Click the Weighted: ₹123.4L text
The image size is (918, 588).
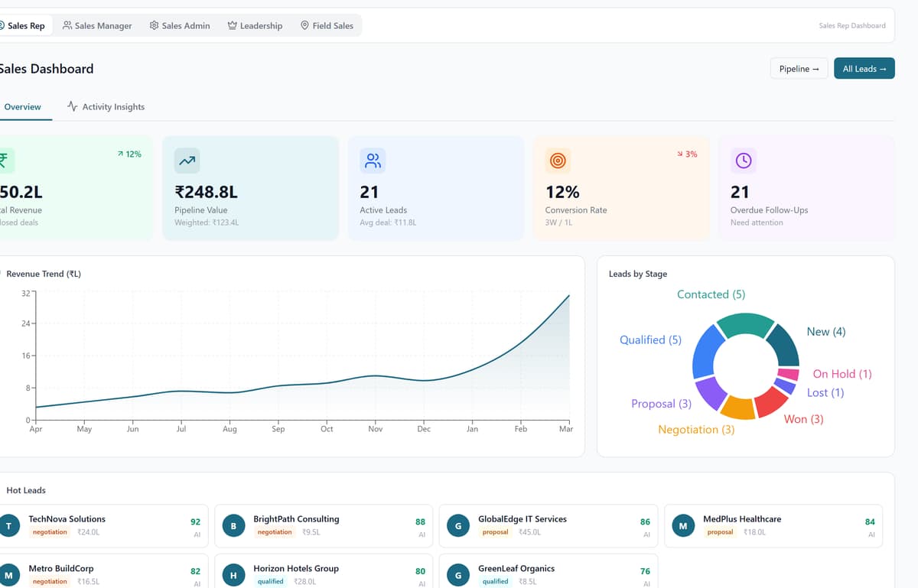207,223
